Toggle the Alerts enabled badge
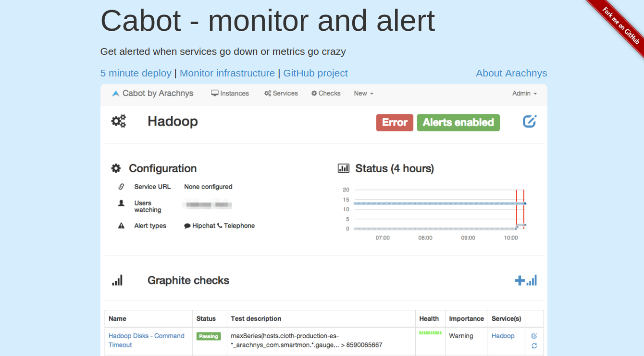This screenshot has height=356, width=644. pos(458,123)
